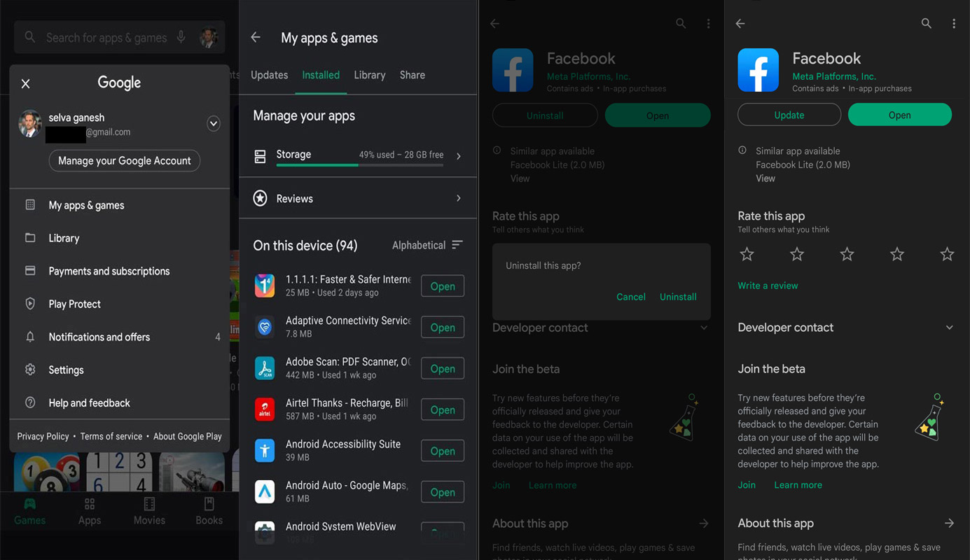The image size is (970, 560).
Task: Expand Reviews row chevron
Action: (459, 198)
